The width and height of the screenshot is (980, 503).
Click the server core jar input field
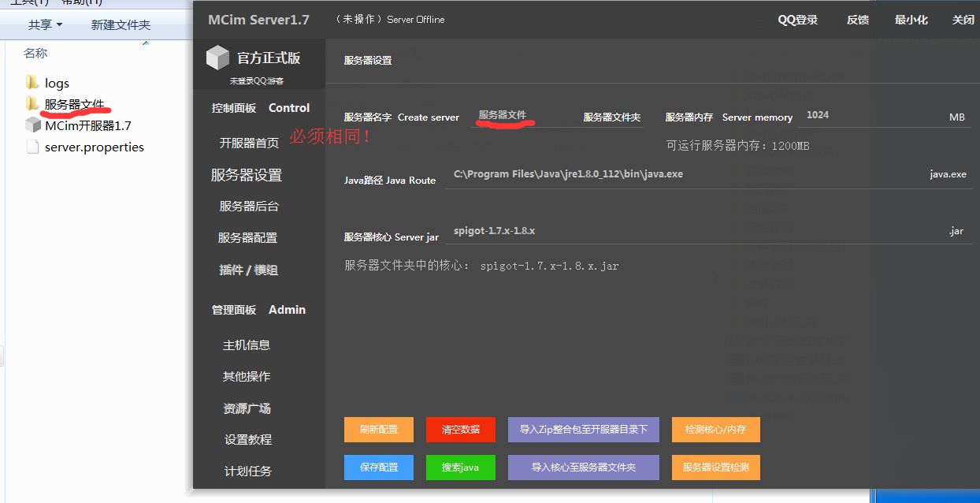point(695,231)
